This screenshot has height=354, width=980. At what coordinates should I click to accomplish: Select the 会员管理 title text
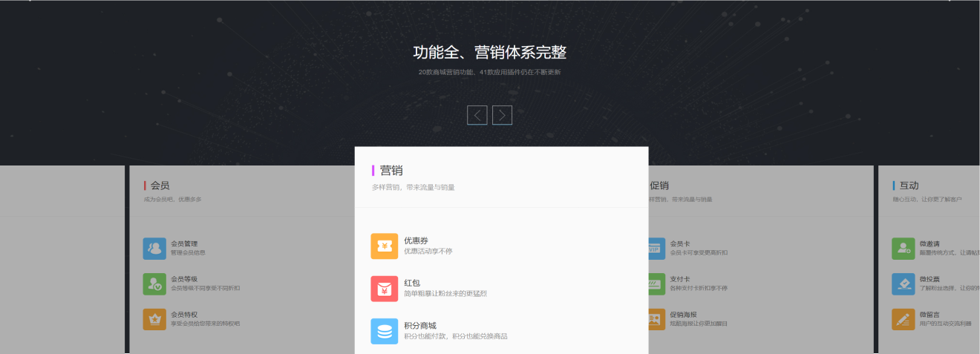pyautogui.click(x=184, y=243)
